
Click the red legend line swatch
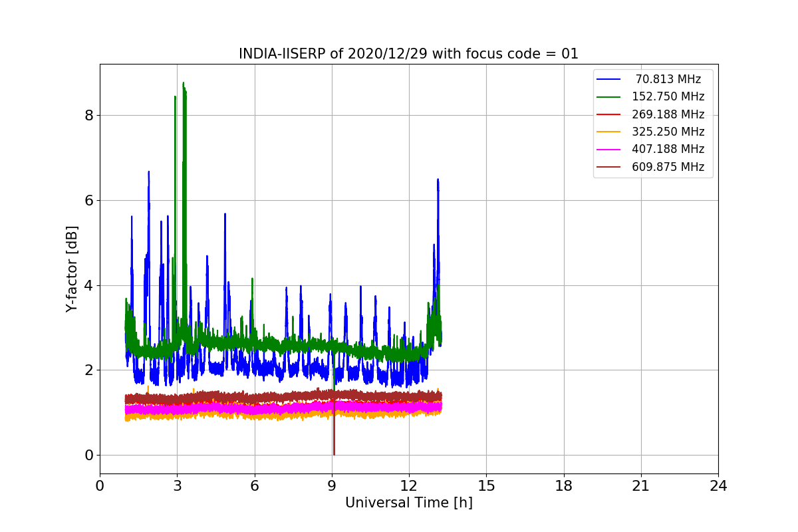tap(608, 114)
